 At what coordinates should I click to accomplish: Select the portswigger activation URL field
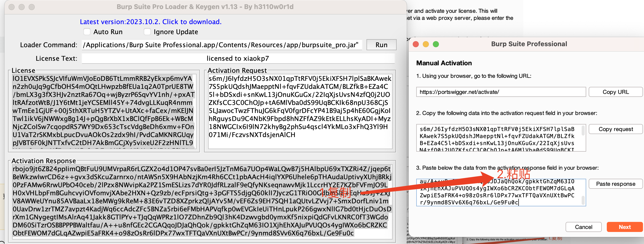501,92
